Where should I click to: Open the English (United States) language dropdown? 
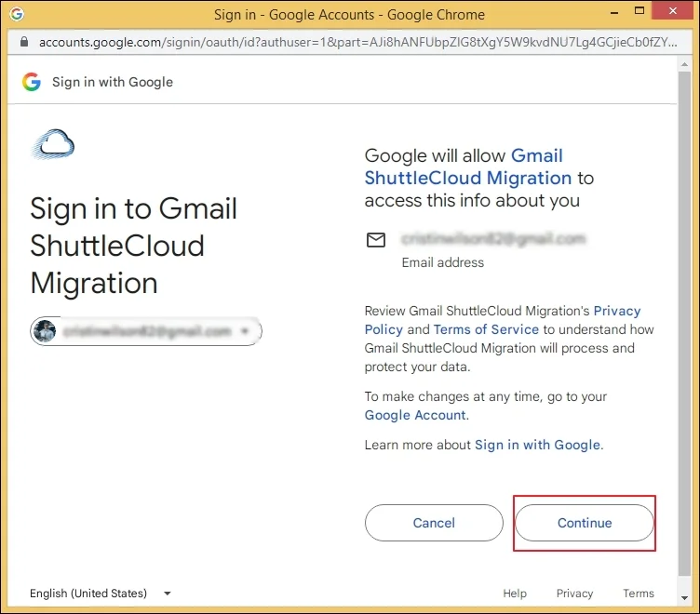point(101,593)
